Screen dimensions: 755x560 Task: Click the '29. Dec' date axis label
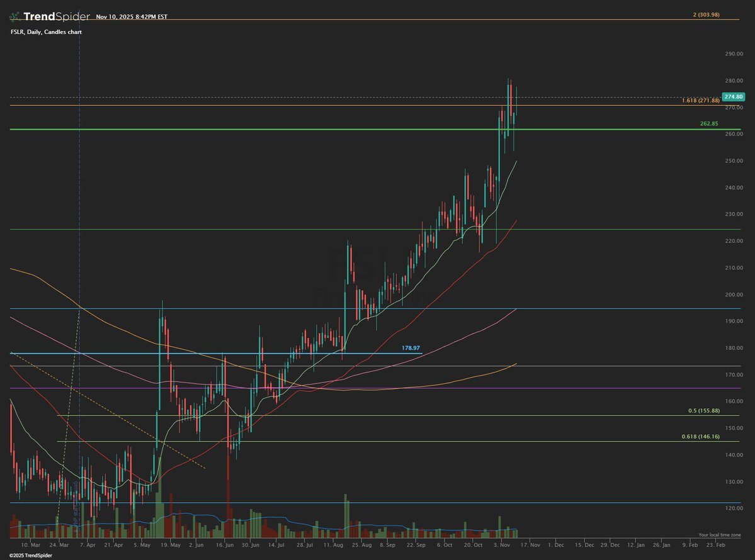[610, 545]
